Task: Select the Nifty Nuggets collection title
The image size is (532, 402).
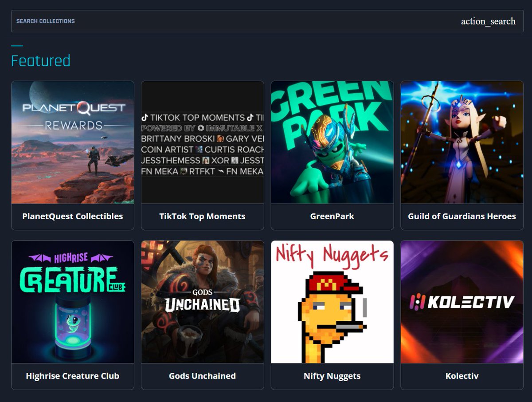Action: click(x=332, y=376)
